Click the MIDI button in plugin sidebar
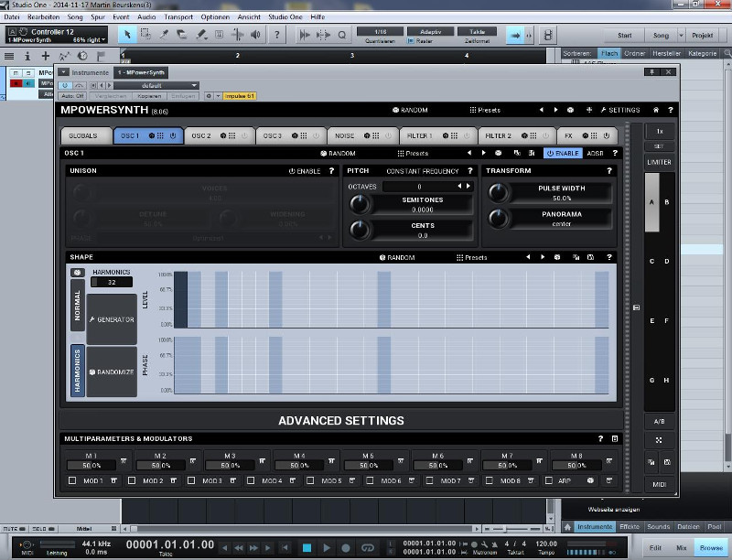The width and height of the screenshot is (732, 560). pyautogui.click(x=659, y=484)
